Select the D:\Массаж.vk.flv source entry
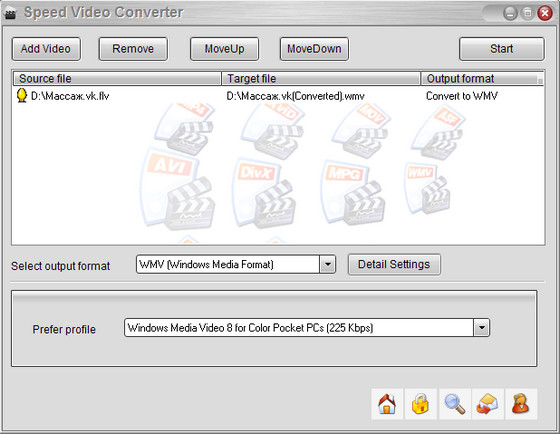The width and height of the screenshot is (560, 434). pos(70,96)
